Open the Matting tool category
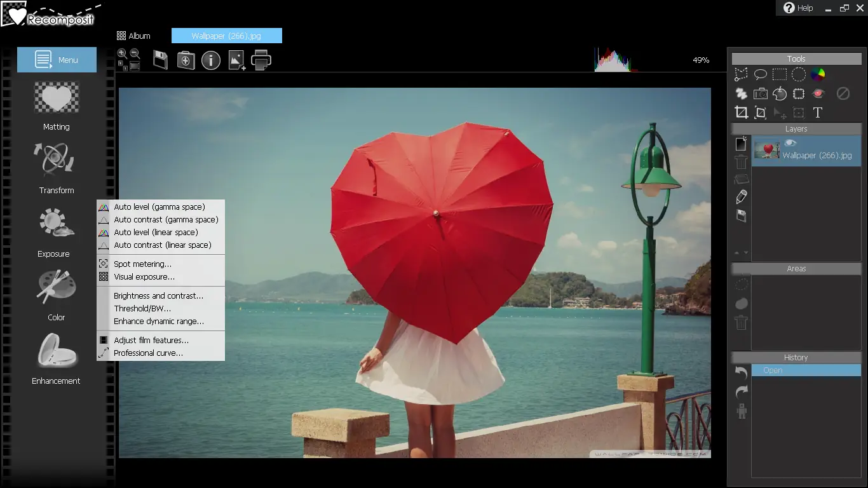This screenshot has height=488, width=868. click(57, 106)
